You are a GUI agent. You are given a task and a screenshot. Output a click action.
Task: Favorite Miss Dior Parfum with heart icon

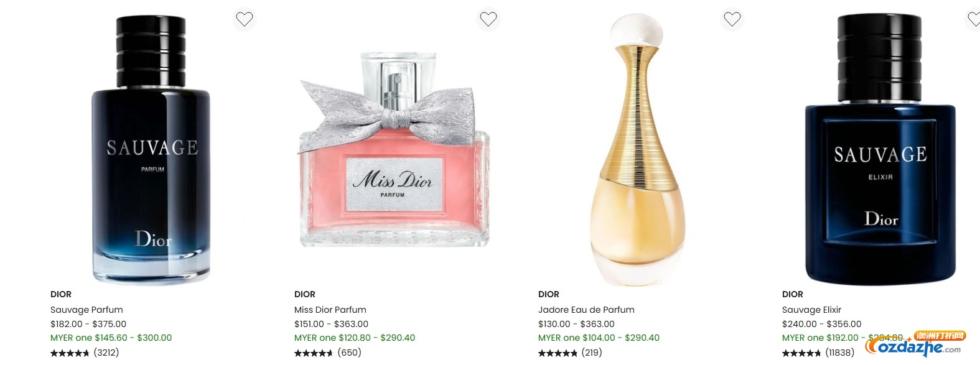(488, 19)
